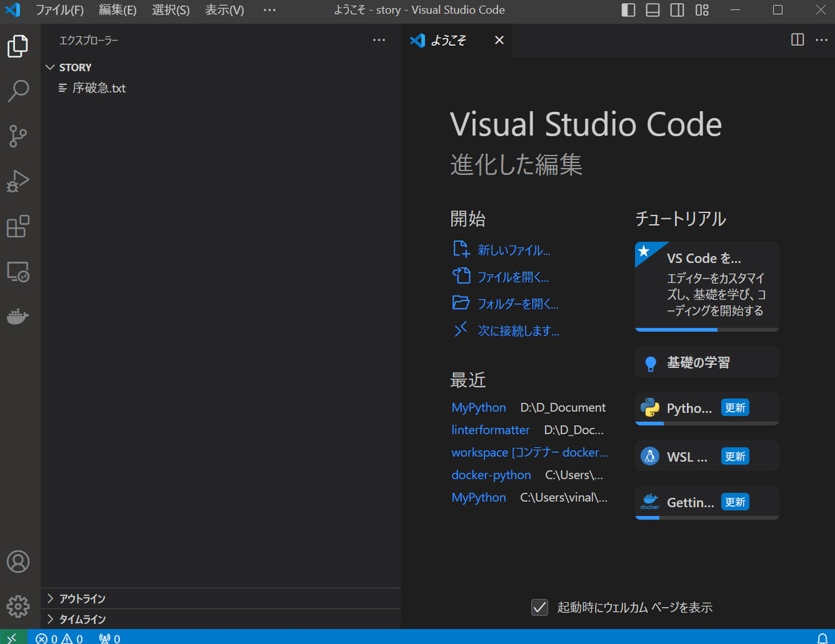
Task: Open the 選択(S) menu
Action: (171, 10)
